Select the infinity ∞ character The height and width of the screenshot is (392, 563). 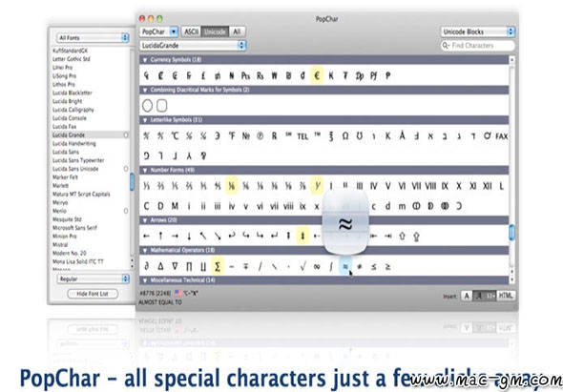tap(317, 266)
